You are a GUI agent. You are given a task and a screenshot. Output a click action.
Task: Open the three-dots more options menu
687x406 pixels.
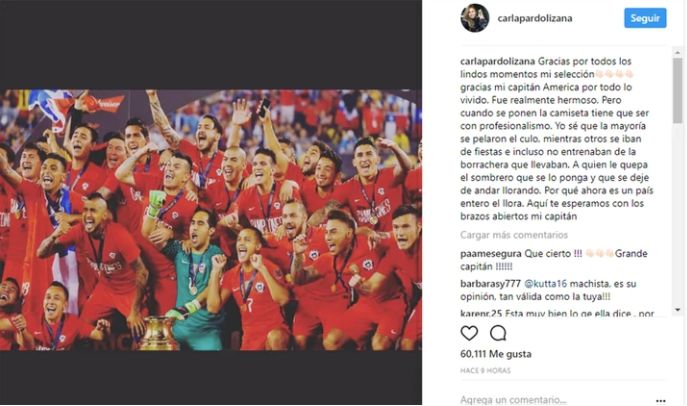click(x=661, y=400)
